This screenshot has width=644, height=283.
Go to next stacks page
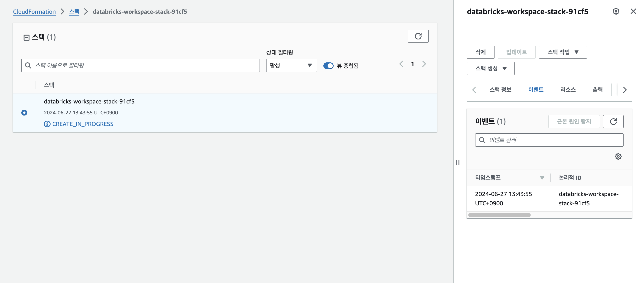pos(424,64)
